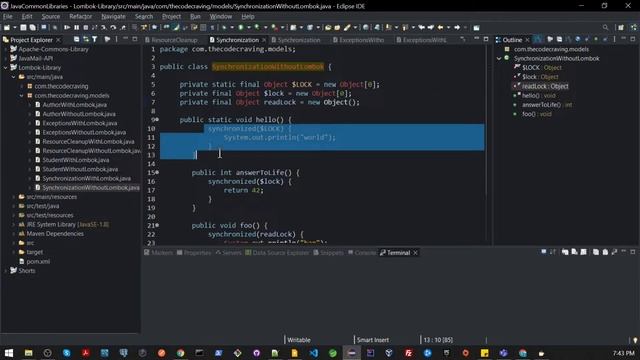Open the Window menu

[x=221, y=16]
